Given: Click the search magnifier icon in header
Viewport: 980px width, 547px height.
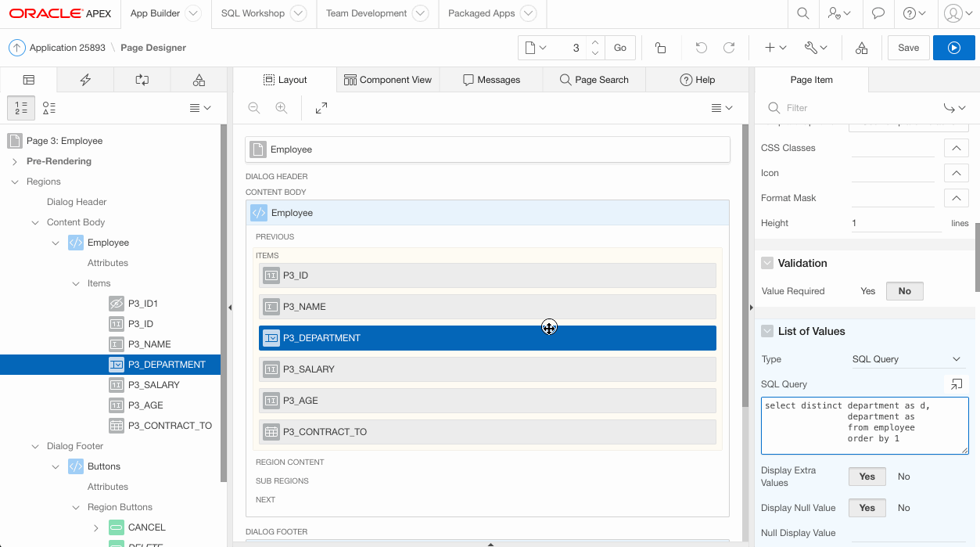Looking at the screenshot, I should click(x=802, y=13).
